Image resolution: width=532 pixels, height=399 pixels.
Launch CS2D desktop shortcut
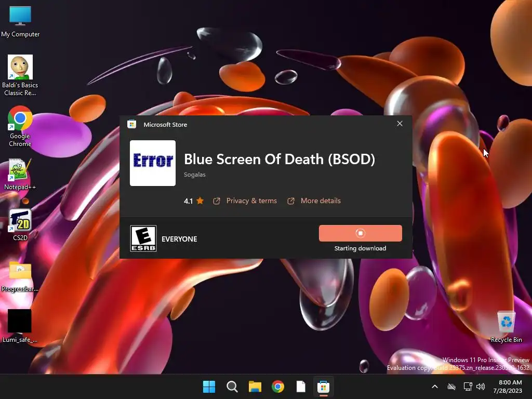pyautogui.click(x=20, y=224)
